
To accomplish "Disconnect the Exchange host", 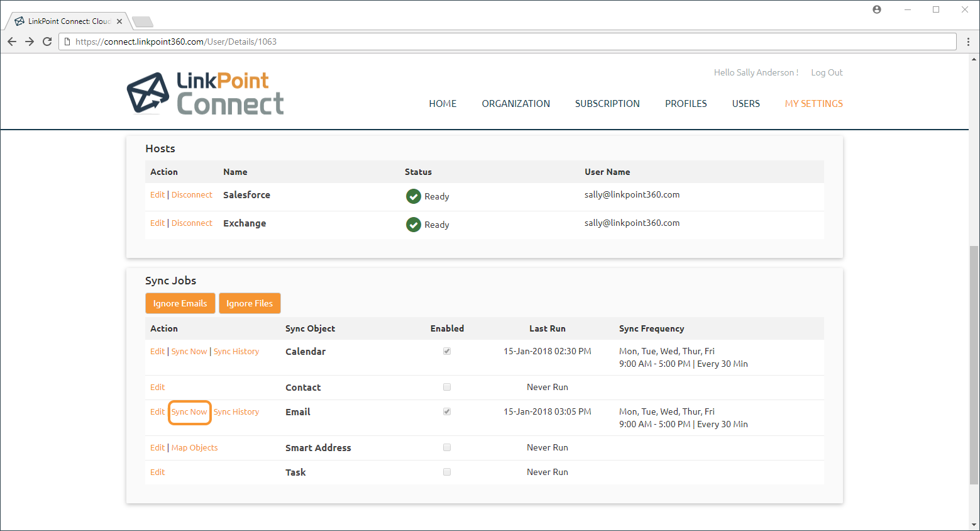I will click(x=192, y=223).
